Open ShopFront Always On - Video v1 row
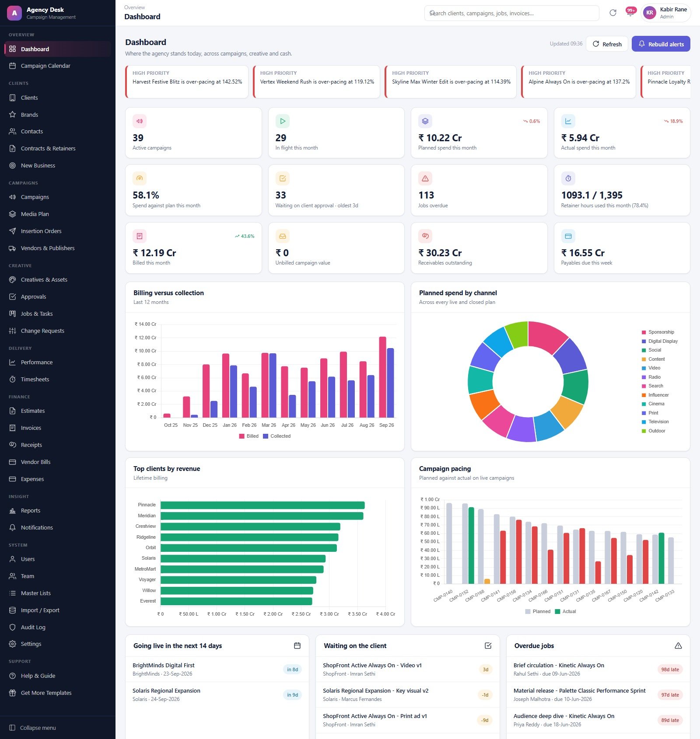700x739 pixels. 407,669
